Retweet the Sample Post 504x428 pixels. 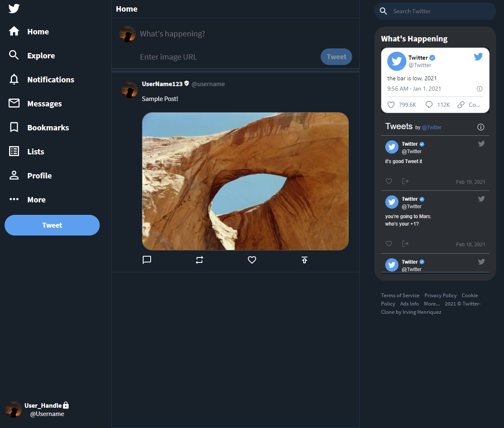coord(199,260)
